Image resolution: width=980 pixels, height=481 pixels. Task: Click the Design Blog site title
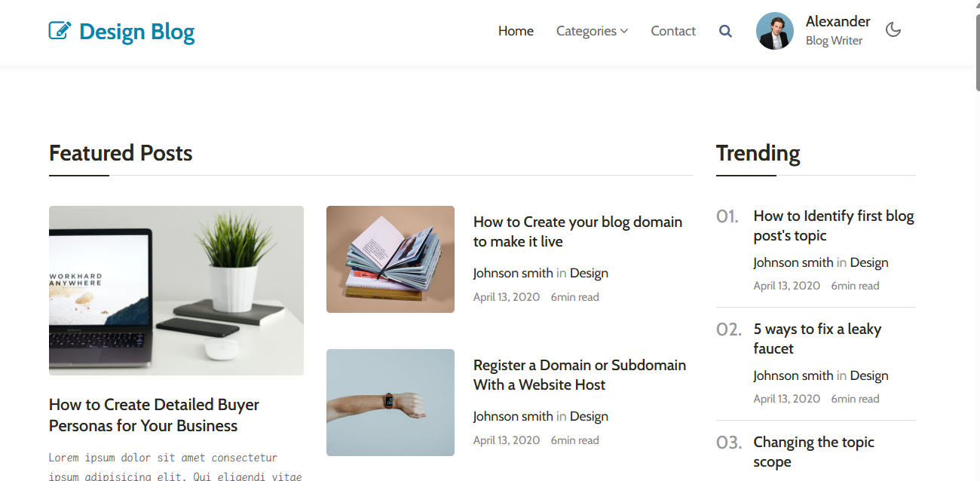click(x=136, y=32)
